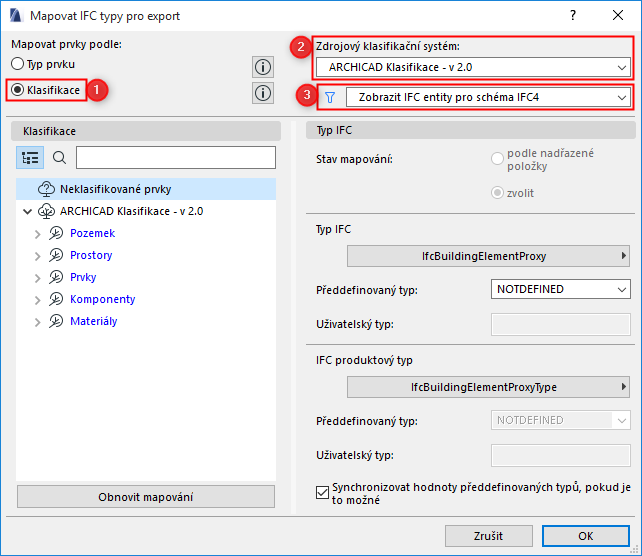Click the info icon next to Klasifikace
This screenshot has height=556, width=642.
[x=262, y=93]
